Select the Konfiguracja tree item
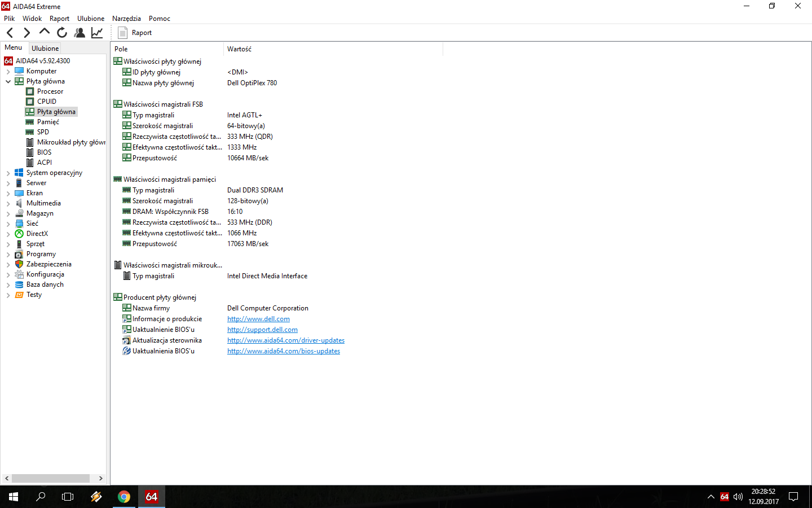The width and height of the screenshot is (812, 508). coord(45,274)
